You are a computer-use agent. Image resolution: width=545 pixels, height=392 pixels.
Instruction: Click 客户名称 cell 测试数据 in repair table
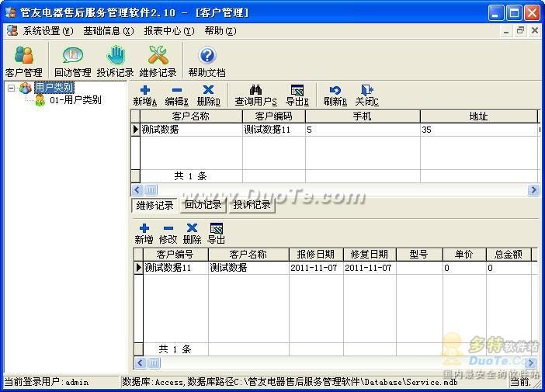click(x=248, y=268)
